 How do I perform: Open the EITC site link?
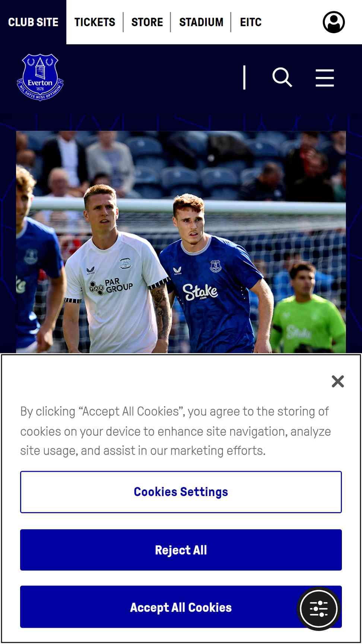[251, 22]
